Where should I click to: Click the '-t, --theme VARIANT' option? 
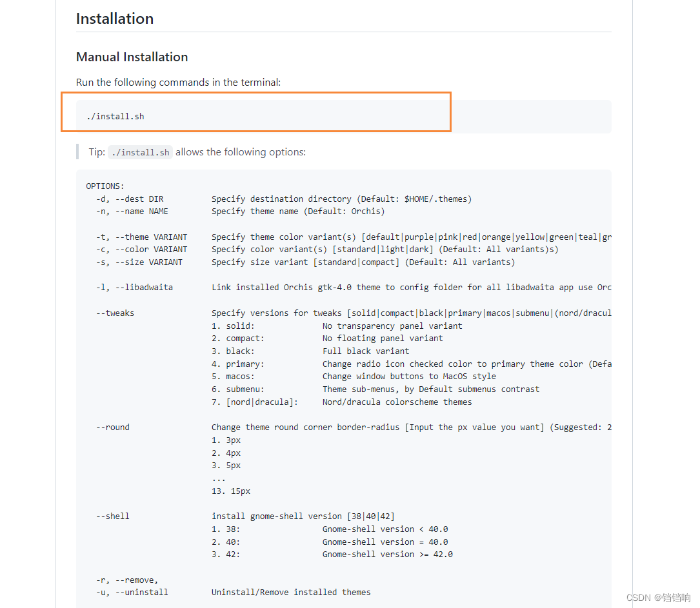pyautogui.click(x=141, y=237)
